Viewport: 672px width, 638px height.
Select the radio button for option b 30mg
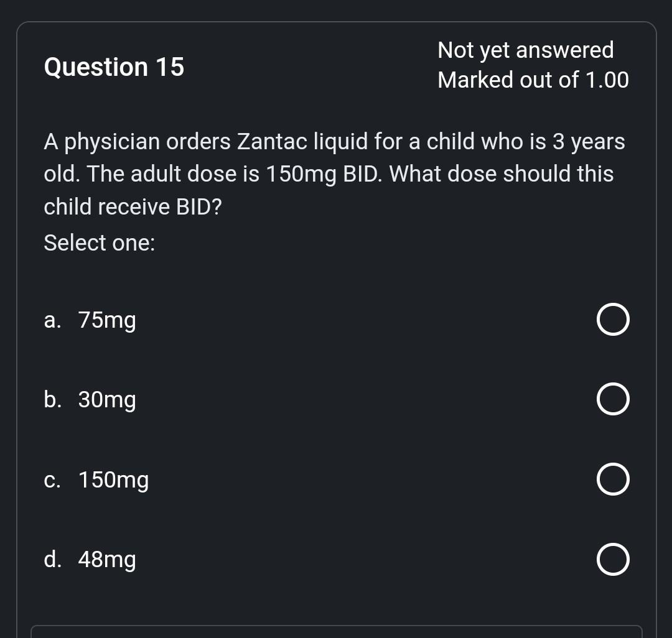tap(612, 399)
